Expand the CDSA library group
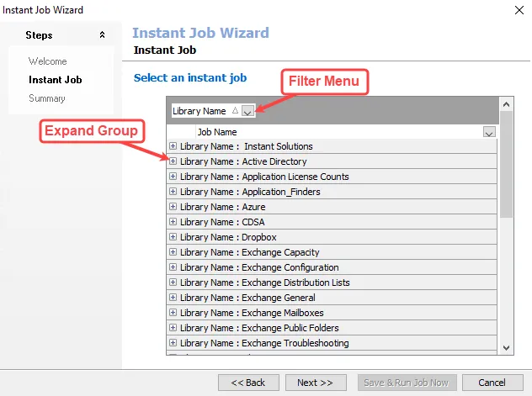Viewport: 532px width, 396px height. (173, 222)
